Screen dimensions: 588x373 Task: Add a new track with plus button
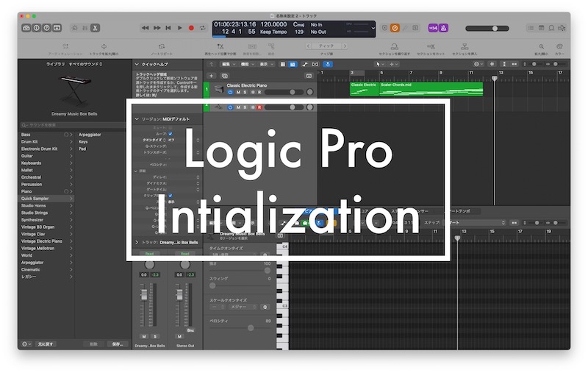tap(212, 76)
